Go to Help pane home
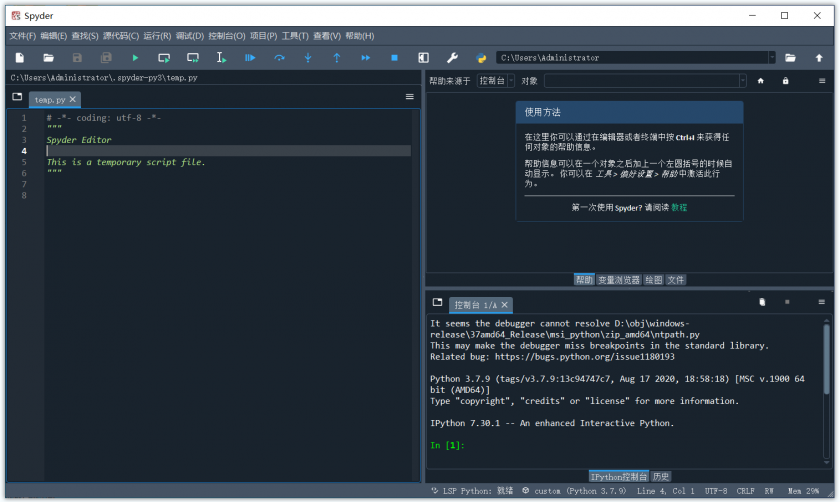Viewport: 840px width, 502px height. pyautogui.click(x=761, y=81)
